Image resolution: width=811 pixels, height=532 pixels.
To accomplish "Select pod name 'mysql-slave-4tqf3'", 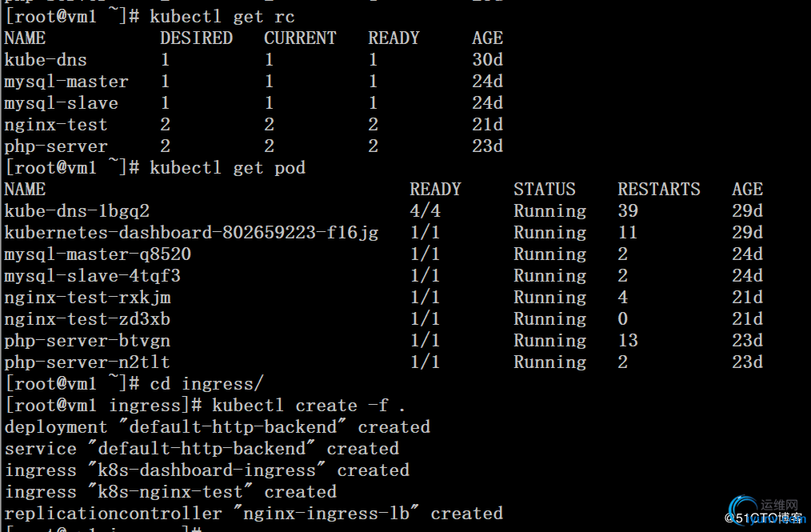I will coord(92,276).
